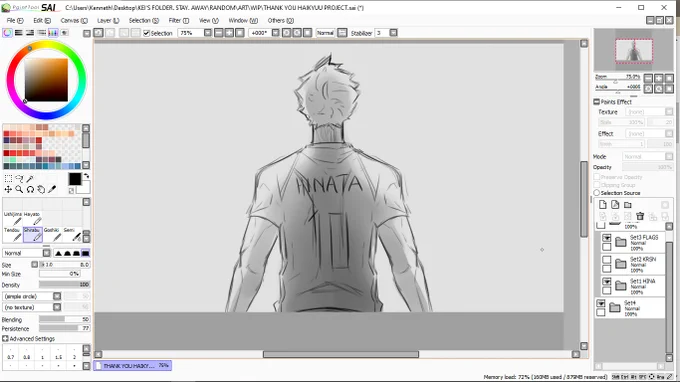Show the Set2 KRSN folder
Viewport: 680px width, 382px height.
click(607, 260)
